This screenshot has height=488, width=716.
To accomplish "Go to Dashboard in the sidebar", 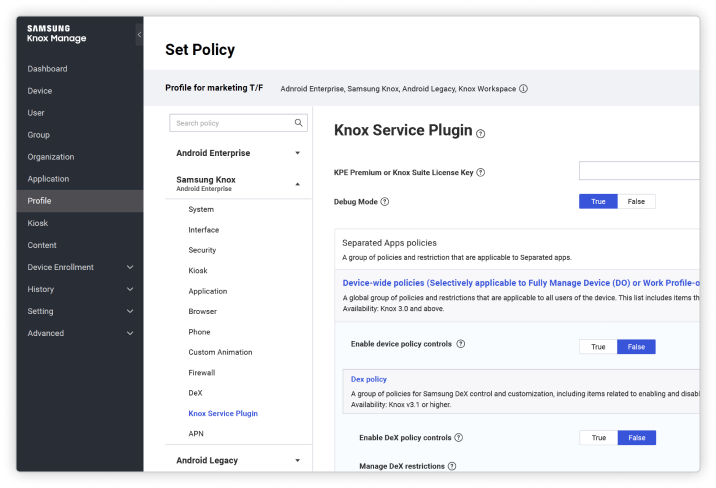I will pyautogui.click(x=47, y=69).
